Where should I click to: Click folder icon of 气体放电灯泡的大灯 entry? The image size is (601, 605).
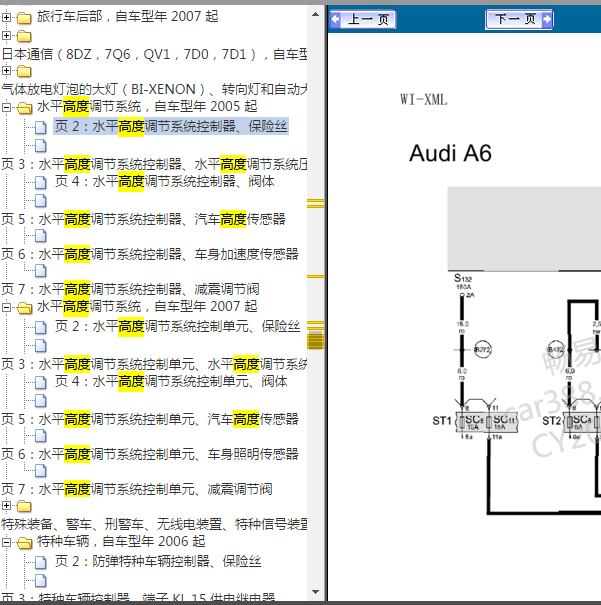pos(24,71)
